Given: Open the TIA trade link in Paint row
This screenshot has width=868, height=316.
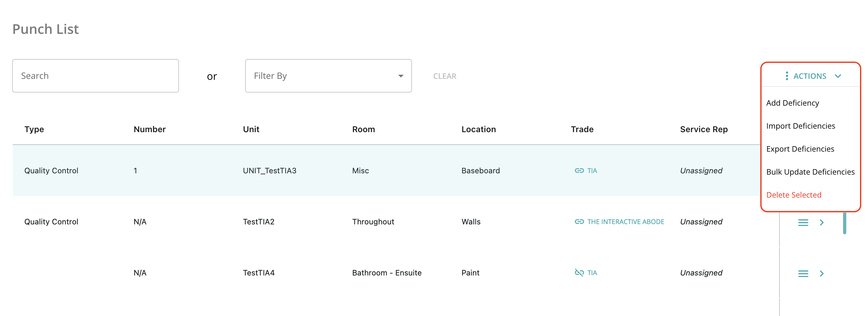Looking at the screenshot, I should pyautogui.click(x=592, y=273).
